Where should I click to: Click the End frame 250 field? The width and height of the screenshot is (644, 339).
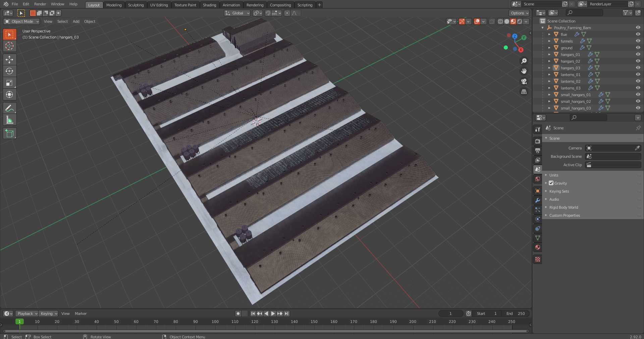(x=516, y=314)
